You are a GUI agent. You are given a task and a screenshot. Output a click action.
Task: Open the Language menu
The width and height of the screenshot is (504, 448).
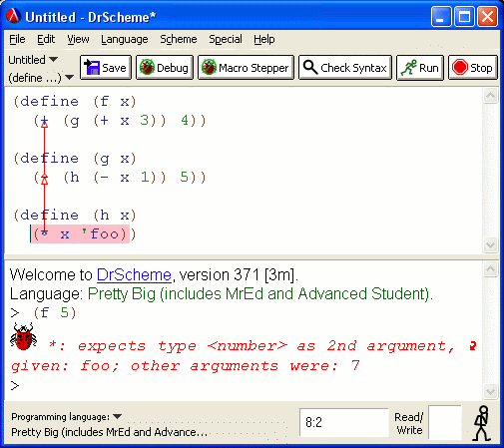pos(125,39)
